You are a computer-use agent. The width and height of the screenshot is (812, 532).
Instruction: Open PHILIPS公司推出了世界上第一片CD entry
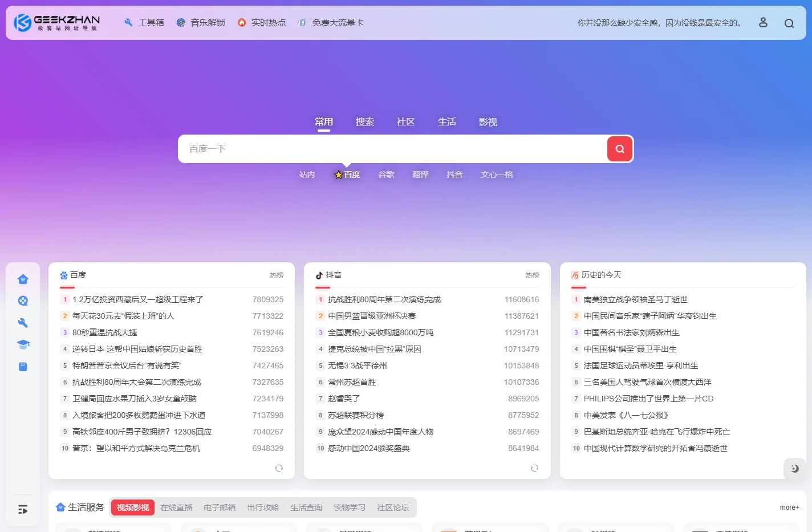pos(649,399)
